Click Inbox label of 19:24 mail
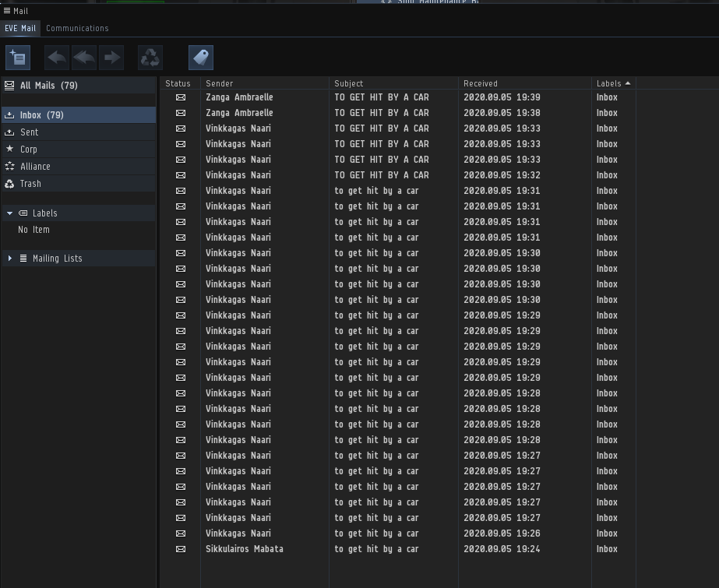 (607, 549)
